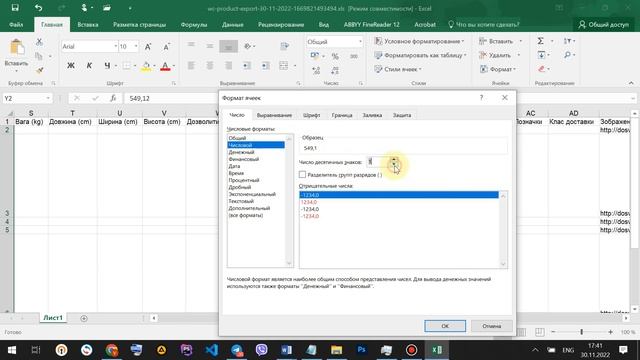Click the Paste icon
640x360 pixels.
tap(17, 48)
